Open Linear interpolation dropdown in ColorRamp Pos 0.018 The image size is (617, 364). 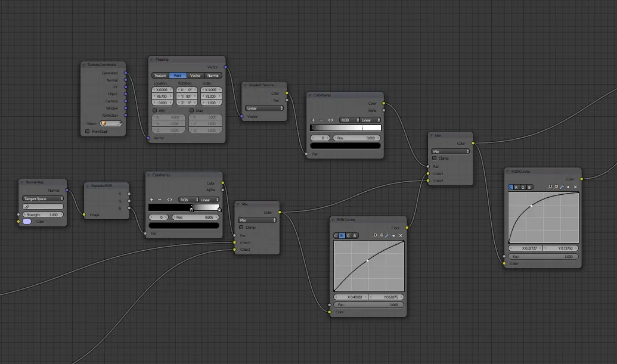[370, 120]
